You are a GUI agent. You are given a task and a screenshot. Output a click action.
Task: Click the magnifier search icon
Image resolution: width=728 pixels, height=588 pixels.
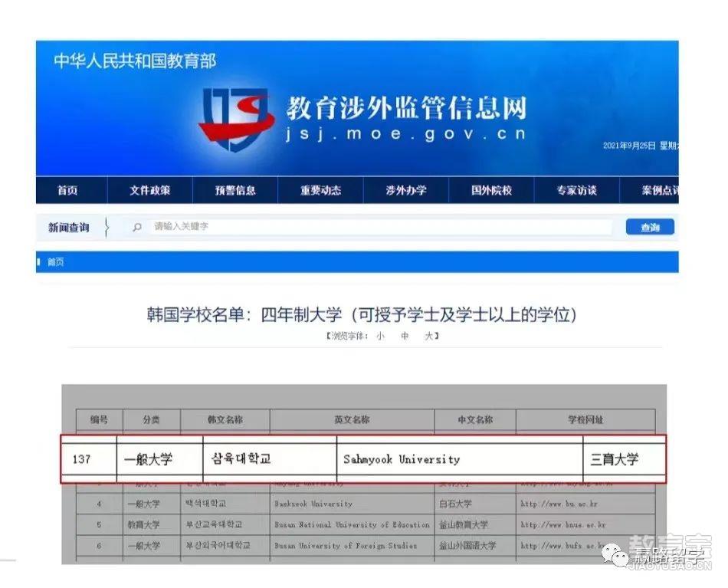pyautogui.click(x=137, y=227)
